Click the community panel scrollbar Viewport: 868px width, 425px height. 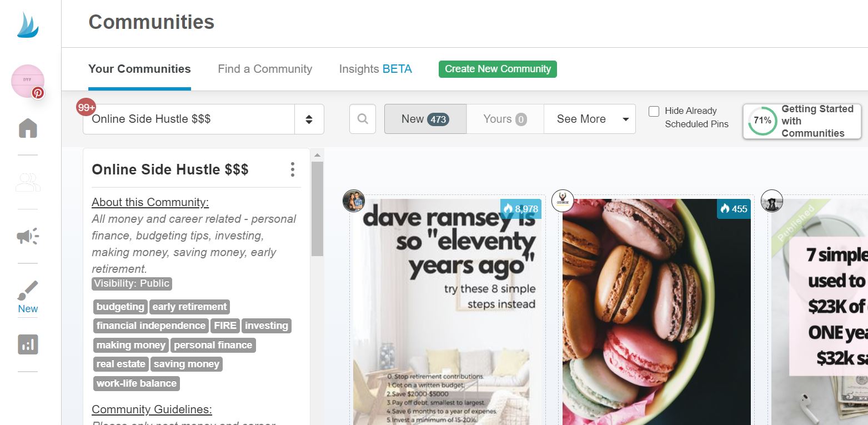point(317,208)
